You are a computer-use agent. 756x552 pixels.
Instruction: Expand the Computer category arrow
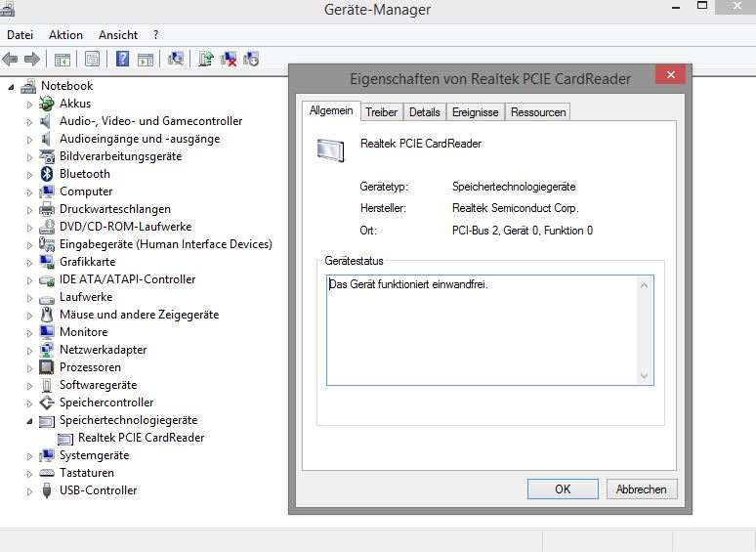[x=30, y=192]
